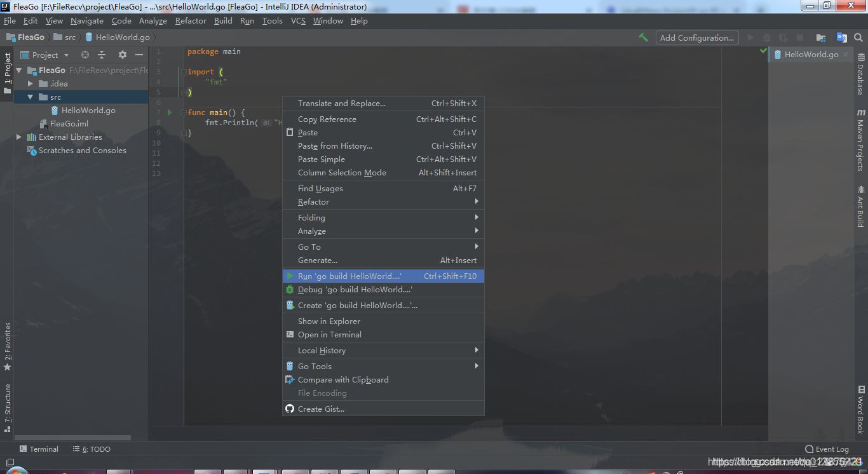This screenshot has height=474, width=868.
Task: Choose Create 'go build HelloWorld....'
Action: tap(383, 306)
